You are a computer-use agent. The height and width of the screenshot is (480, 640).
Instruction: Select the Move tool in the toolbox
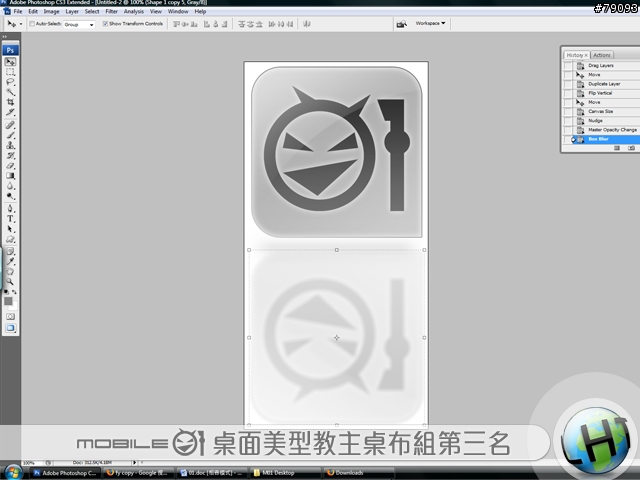click(x=10, y=62)
